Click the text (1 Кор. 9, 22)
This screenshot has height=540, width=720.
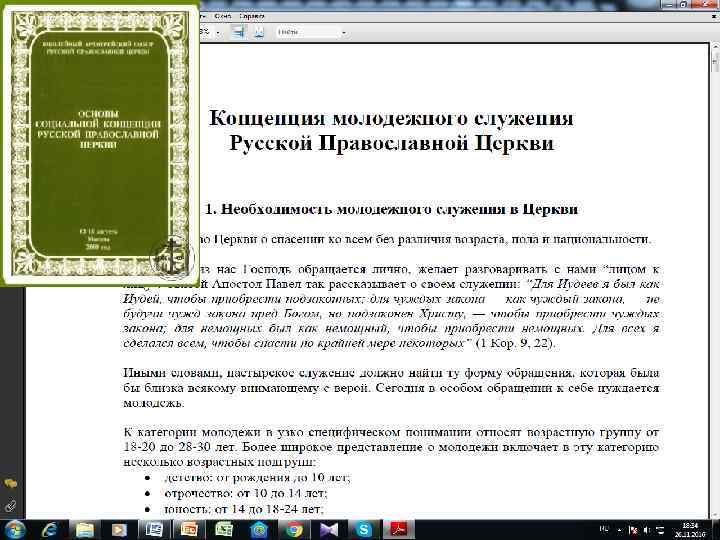515,343
